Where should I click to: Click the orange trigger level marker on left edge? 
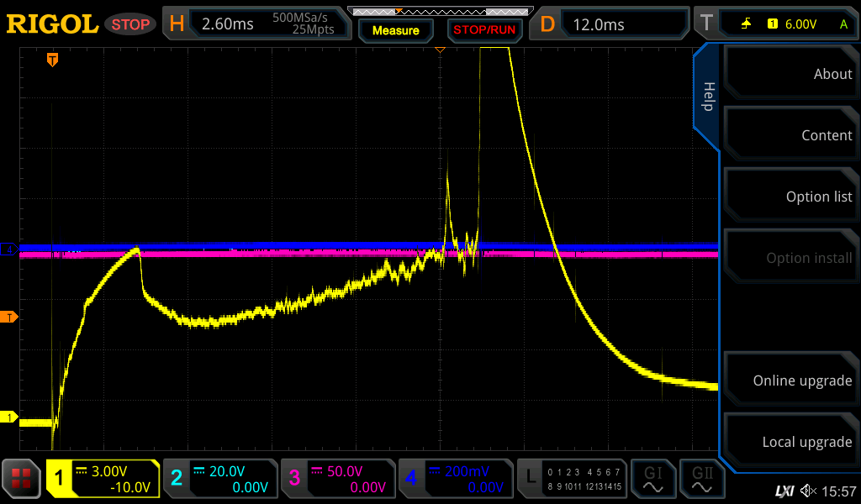tap(10, 317)
